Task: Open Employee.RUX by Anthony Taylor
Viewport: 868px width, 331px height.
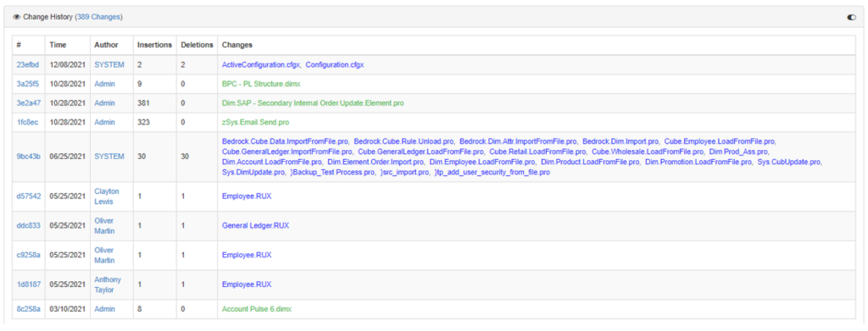Action: click(x=247, y=284)
